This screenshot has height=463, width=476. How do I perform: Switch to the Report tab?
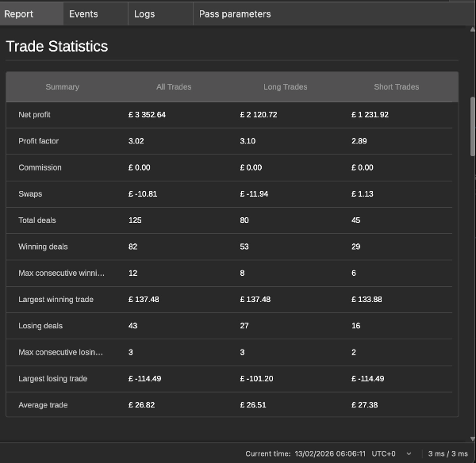click(x=19, y=13)
